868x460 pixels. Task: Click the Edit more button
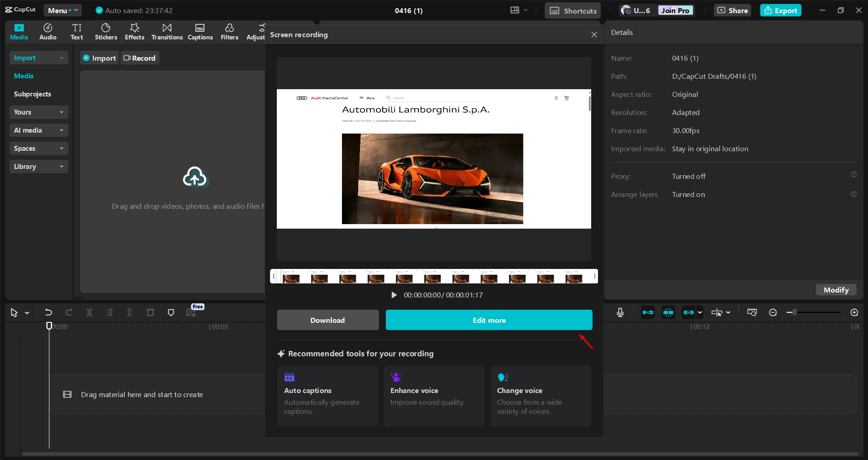(489, 320)
